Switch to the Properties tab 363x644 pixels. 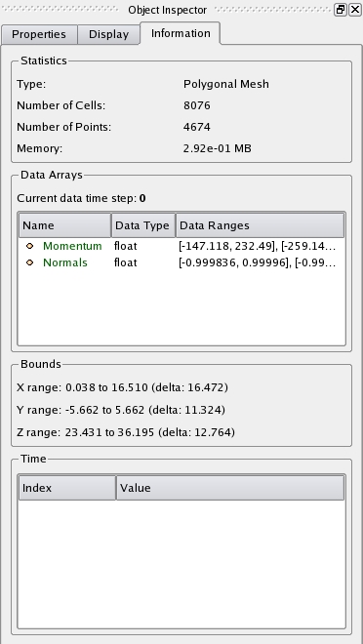39,34
